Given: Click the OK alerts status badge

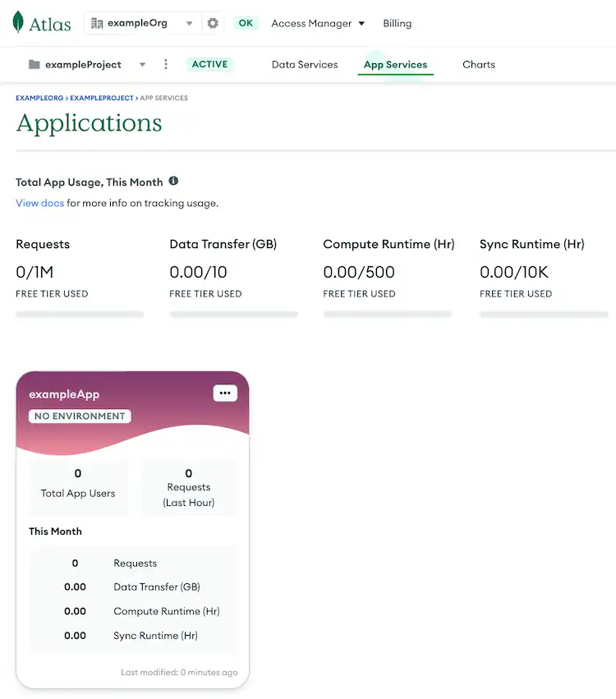Looking at the screenshot, I should click(x=246, y=24).
